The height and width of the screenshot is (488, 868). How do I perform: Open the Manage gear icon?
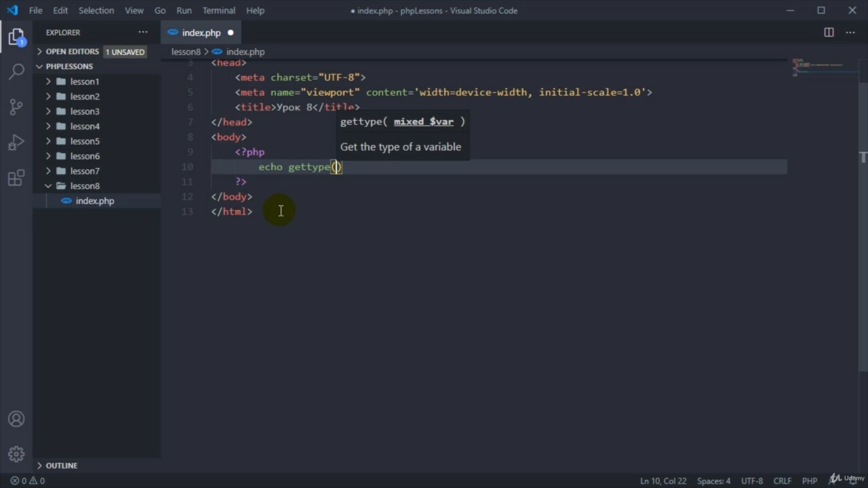click(x=16, y=454)
